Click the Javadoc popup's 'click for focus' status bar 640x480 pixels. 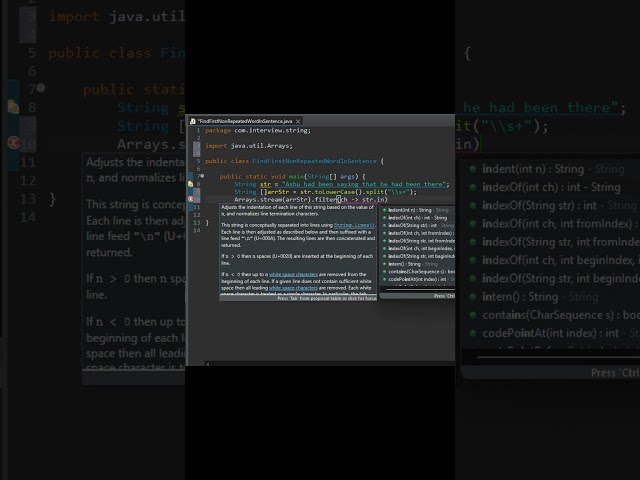pyautogui.click(x=326, y=298)
